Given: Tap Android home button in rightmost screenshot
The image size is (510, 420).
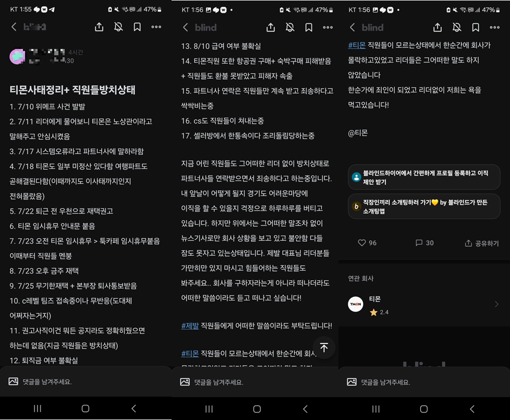Looking at the screenshot, I should [424, 409].
